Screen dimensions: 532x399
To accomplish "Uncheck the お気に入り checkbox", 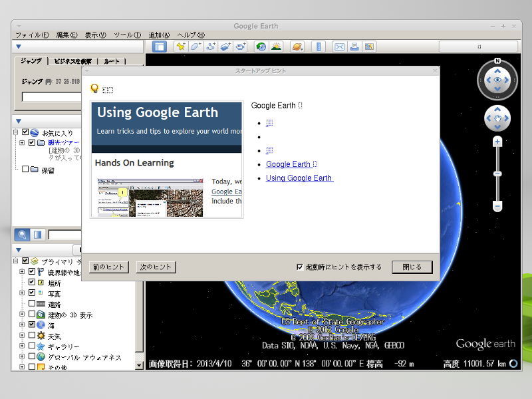I will coord(25,132).
